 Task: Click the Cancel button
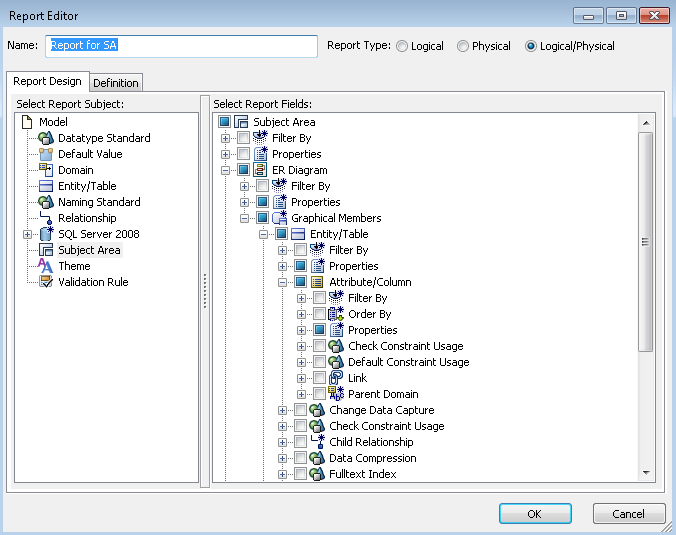(628, 513)
